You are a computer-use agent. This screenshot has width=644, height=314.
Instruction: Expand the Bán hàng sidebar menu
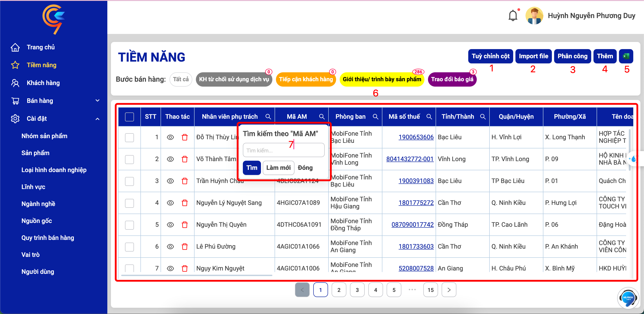(x=97, y=101)
